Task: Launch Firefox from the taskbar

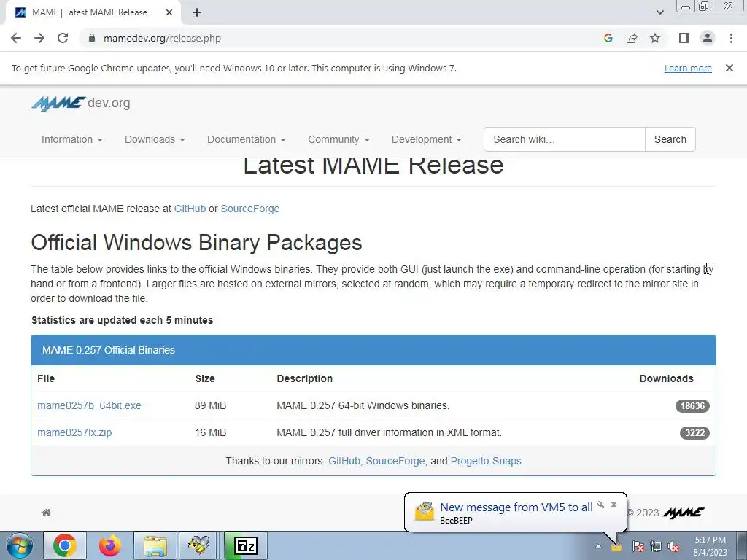Action: point(110,545)
